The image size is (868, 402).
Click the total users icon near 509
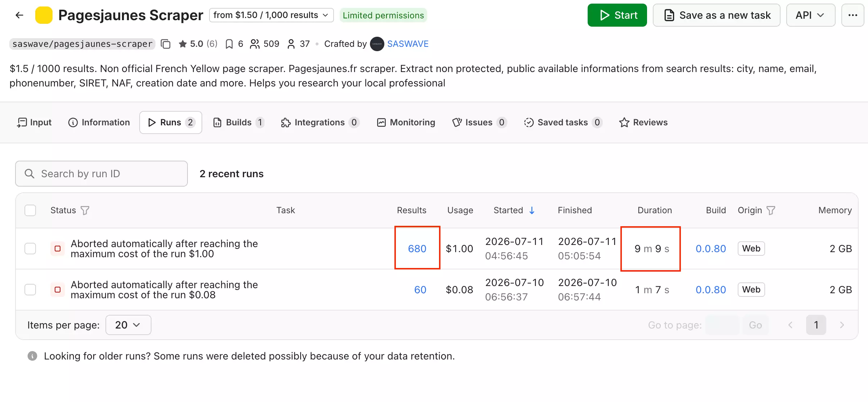(255, 44)
